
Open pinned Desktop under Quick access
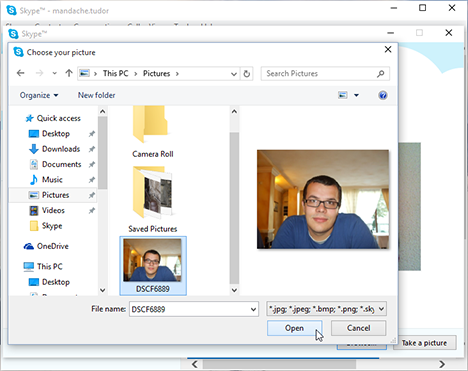tap(49, 134)
